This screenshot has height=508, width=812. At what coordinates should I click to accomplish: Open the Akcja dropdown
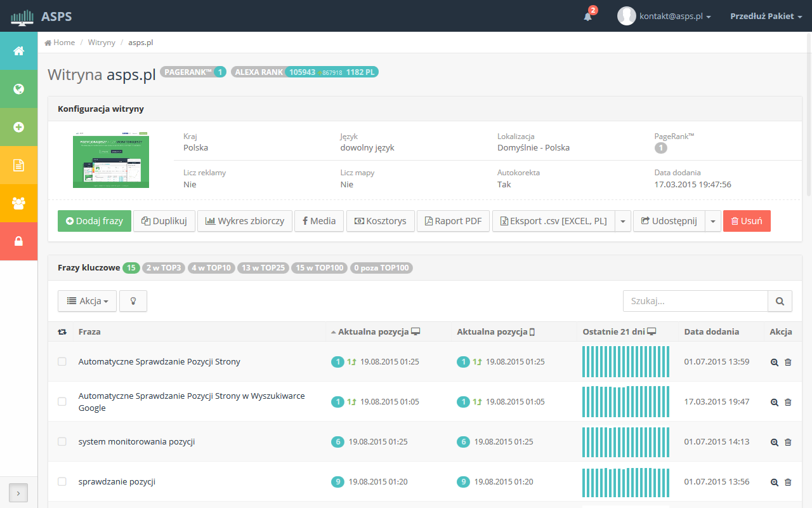click(87, 301)
